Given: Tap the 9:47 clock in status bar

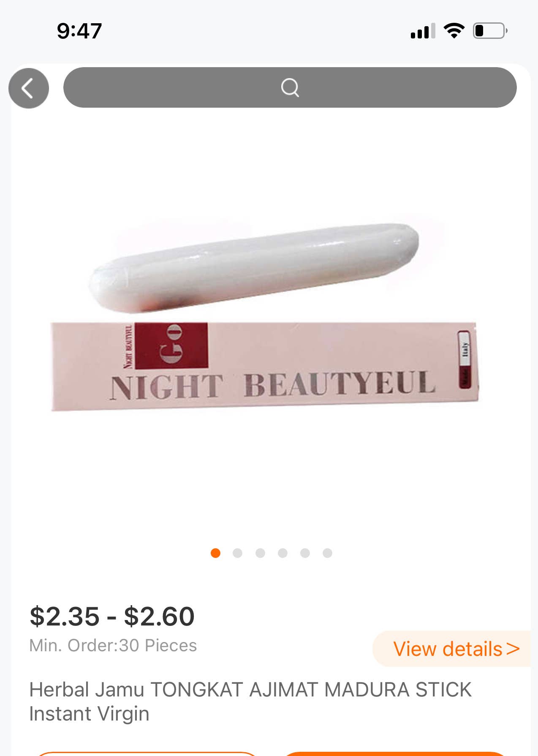Looking at the screenshot, I should point(79,31).
